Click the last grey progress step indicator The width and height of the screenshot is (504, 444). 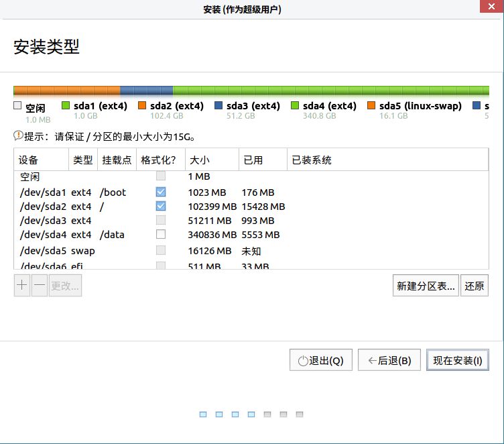[x=300, y=414]
